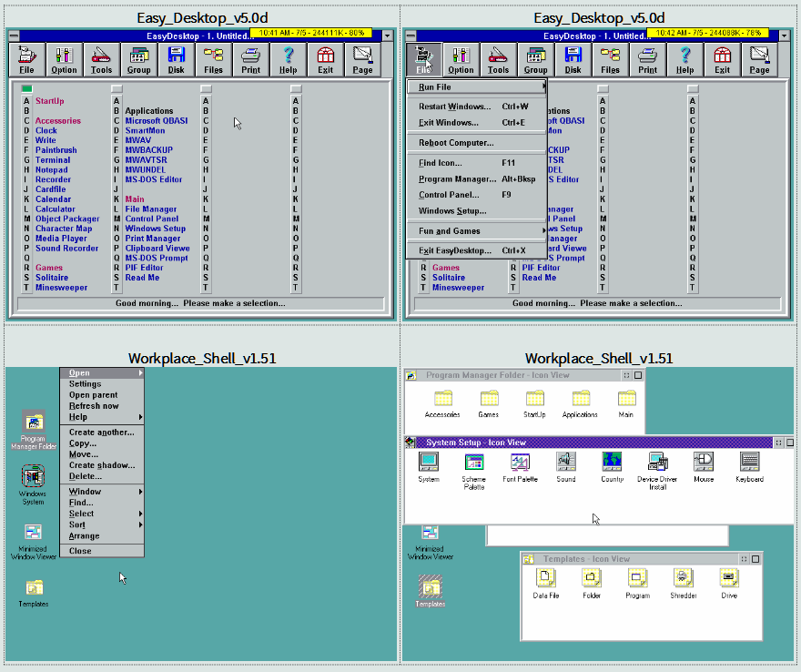
Task: Open the Option toolbar icon in the 10:41 AM EasyDesktop window
Action: 64,60
